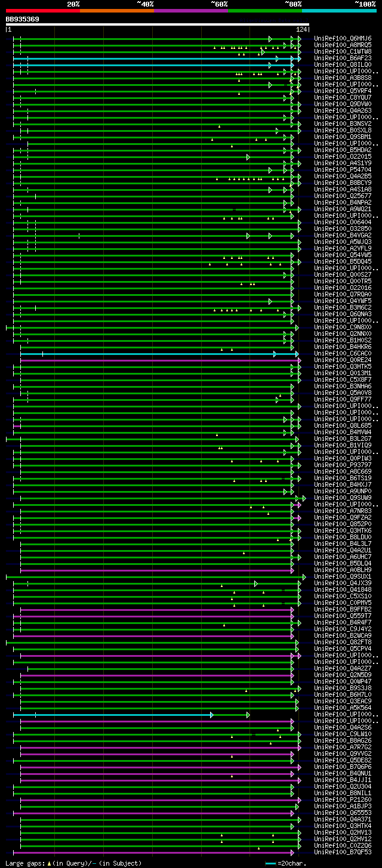The image size is (382, 868).
Task: Select label UniRef100_B5DQ45
Action: pyautogui.click(x=343, y=261)
